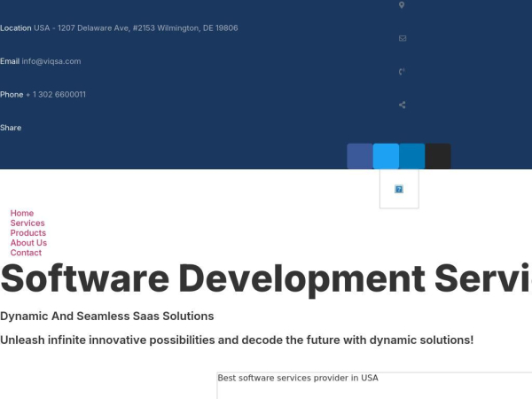Click the Unleash infinite innovative possibilities text
Image resolution: width=532 pixels, height=399 pixels.
click(237, 340)
